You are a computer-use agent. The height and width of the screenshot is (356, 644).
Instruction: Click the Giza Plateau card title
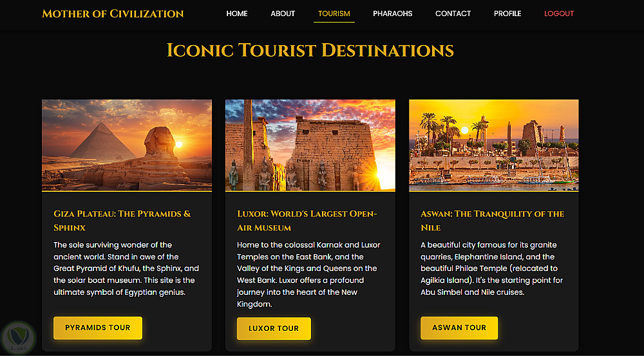tap(122, 220)
